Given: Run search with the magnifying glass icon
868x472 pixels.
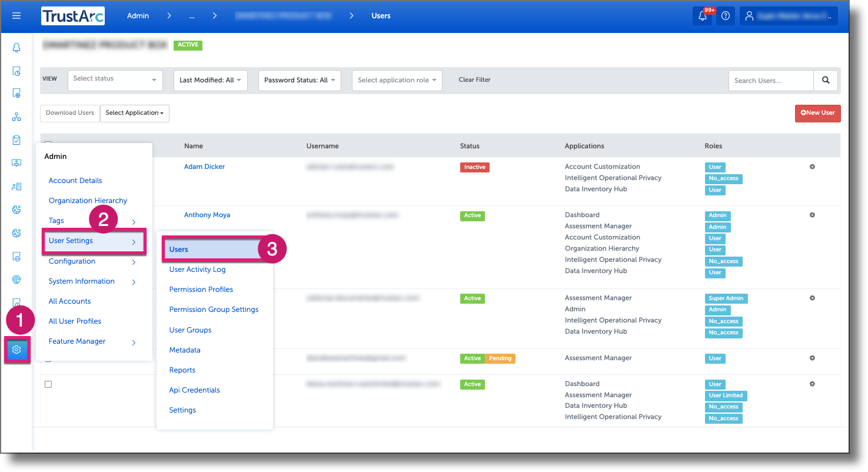Looking at the screenshot, I should [826, 80].
